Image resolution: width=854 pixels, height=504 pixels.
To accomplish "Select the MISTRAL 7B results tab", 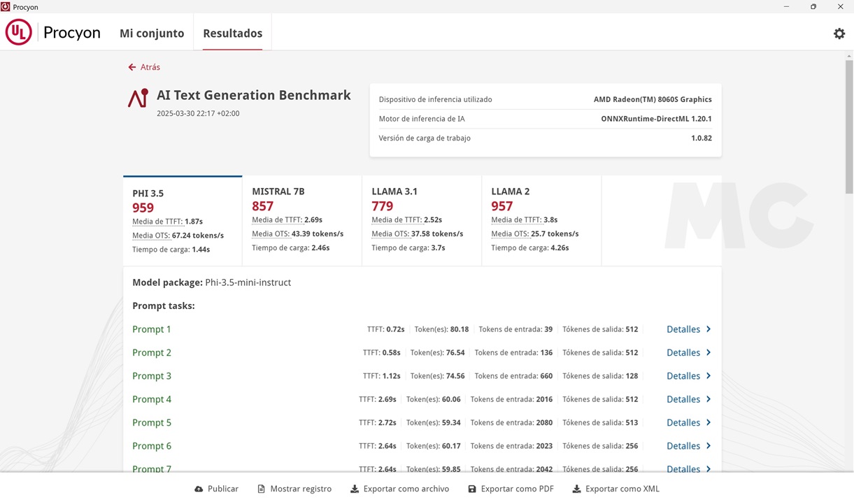I will 301,219.
